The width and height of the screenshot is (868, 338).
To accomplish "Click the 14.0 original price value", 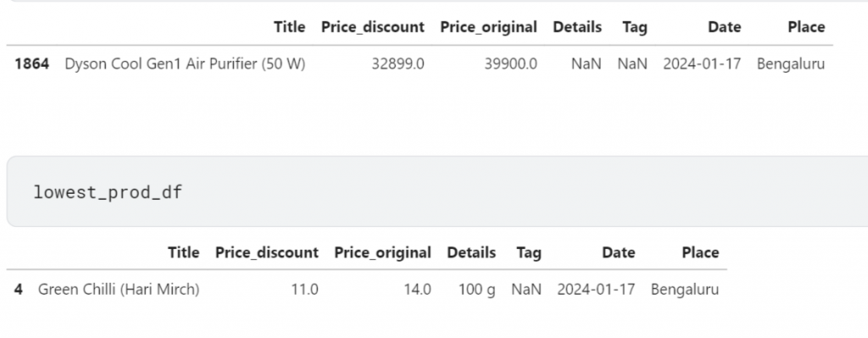I will [417, 290].
